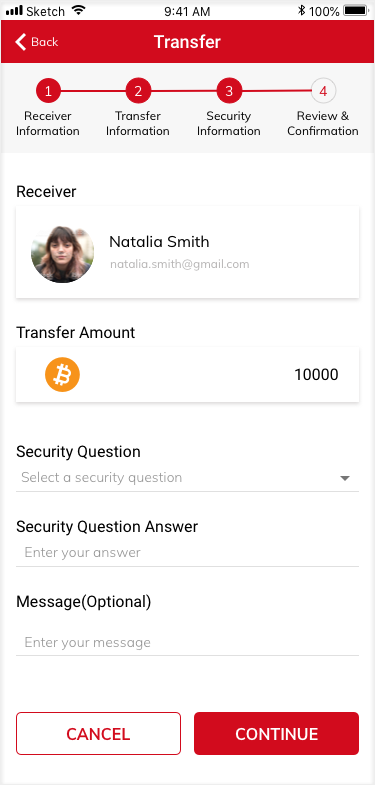Image resolution: width=375 pixels, height=785 pixels.
Task: Tap the Back chevron arrow icon
Action: click(x=21, y=42)
